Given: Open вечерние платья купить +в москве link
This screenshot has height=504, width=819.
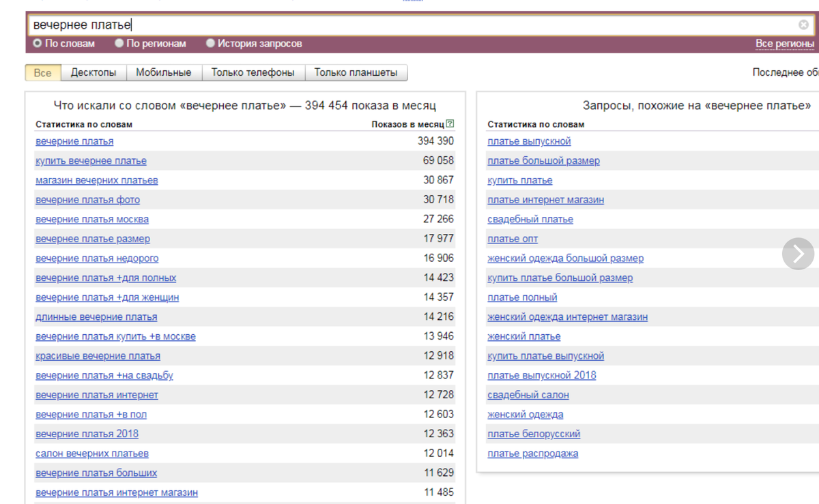Looking at the screenshot, I should tap(115, 336).
